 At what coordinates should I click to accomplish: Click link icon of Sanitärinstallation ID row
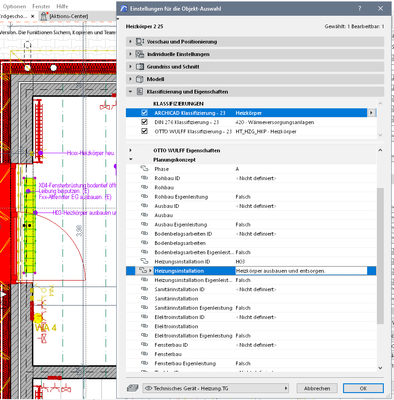coord(144,289)
